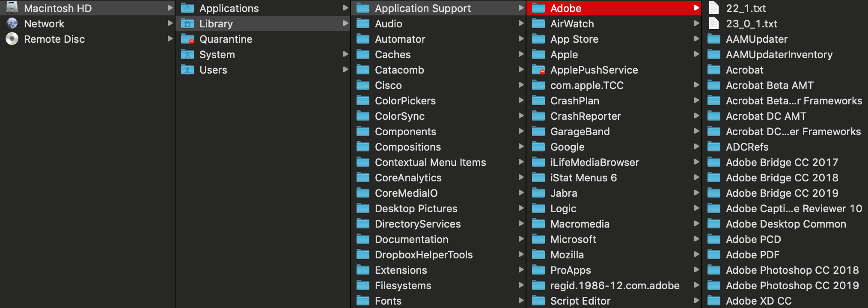Viewport: 868px width, 308px height.
Task: Open the Compositions folder row
Action: [x=438, y=147]
